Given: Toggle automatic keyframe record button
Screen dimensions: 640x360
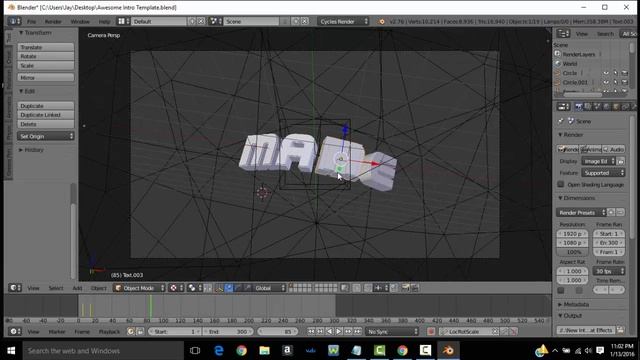Looking at the screenshot, I should pyautogui.click(x=431, y=331).
